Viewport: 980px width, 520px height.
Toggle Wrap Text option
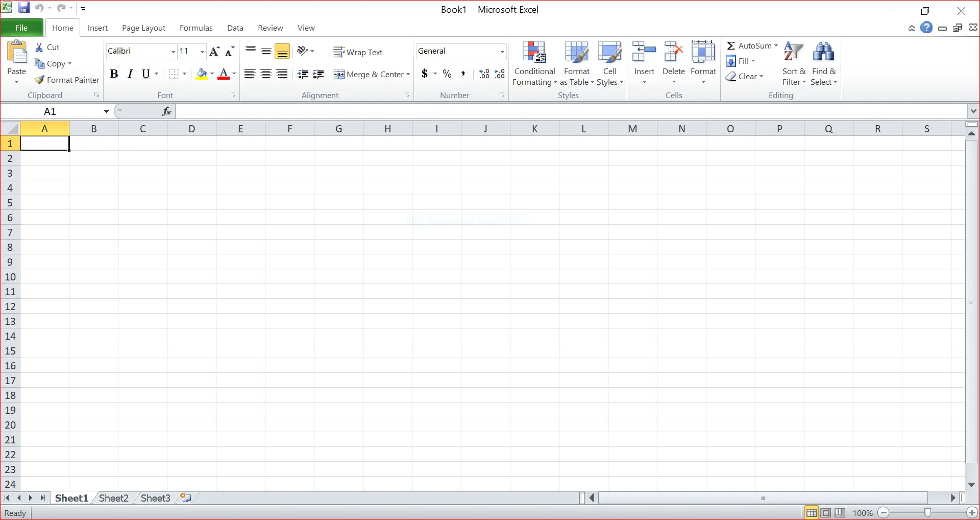tap(357, 52)
